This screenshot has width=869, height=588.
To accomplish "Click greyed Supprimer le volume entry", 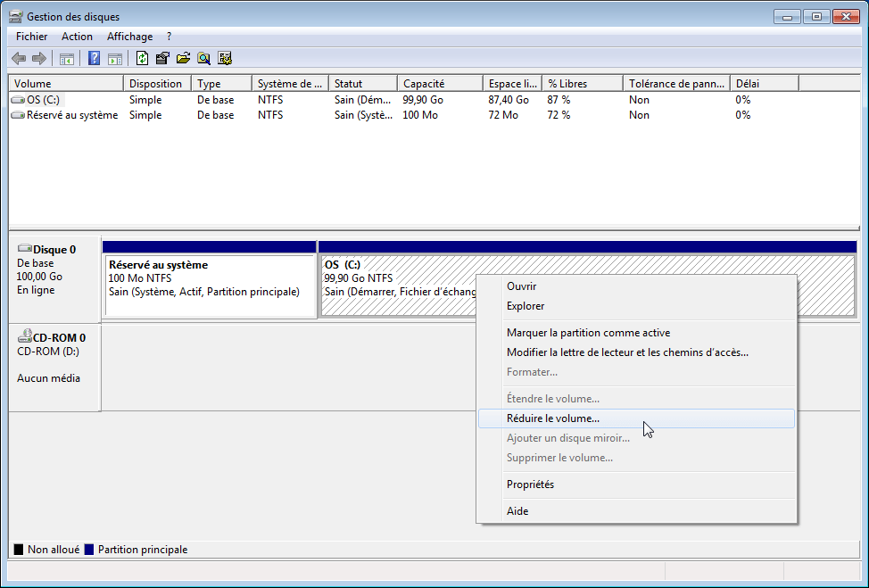I will coord(636,458).
